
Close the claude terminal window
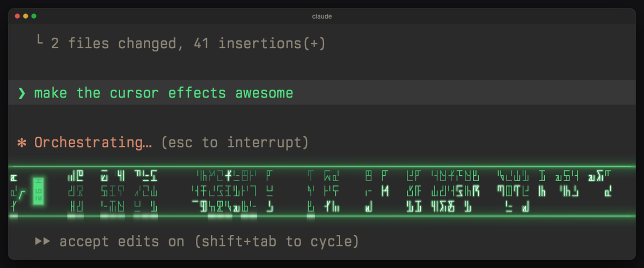[17, 16]
